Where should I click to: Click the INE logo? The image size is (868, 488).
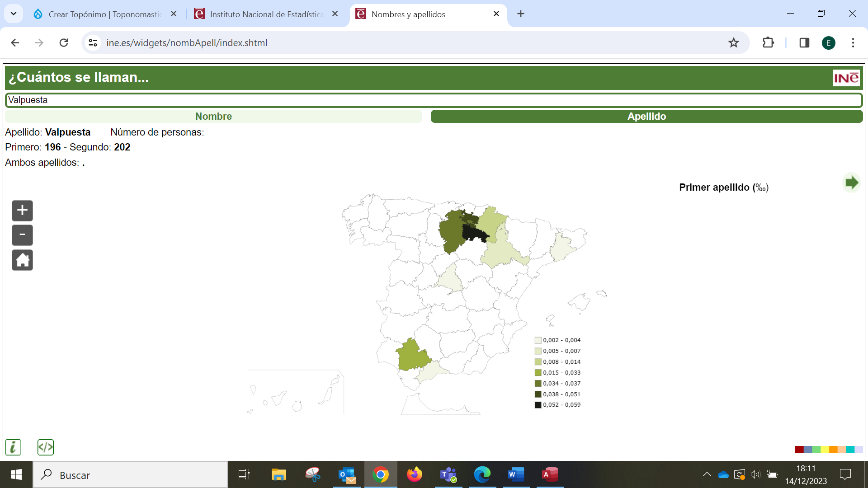point(846,78)
